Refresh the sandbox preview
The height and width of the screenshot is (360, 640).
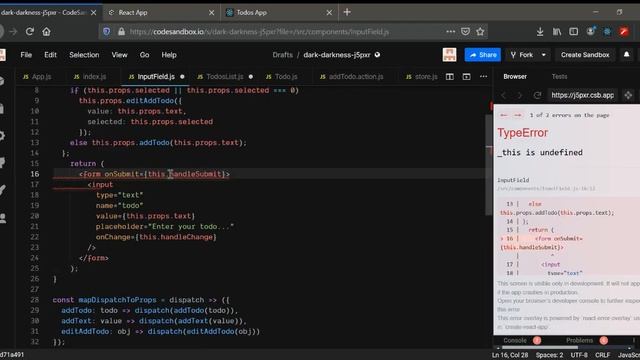click(x=537, y=95)
